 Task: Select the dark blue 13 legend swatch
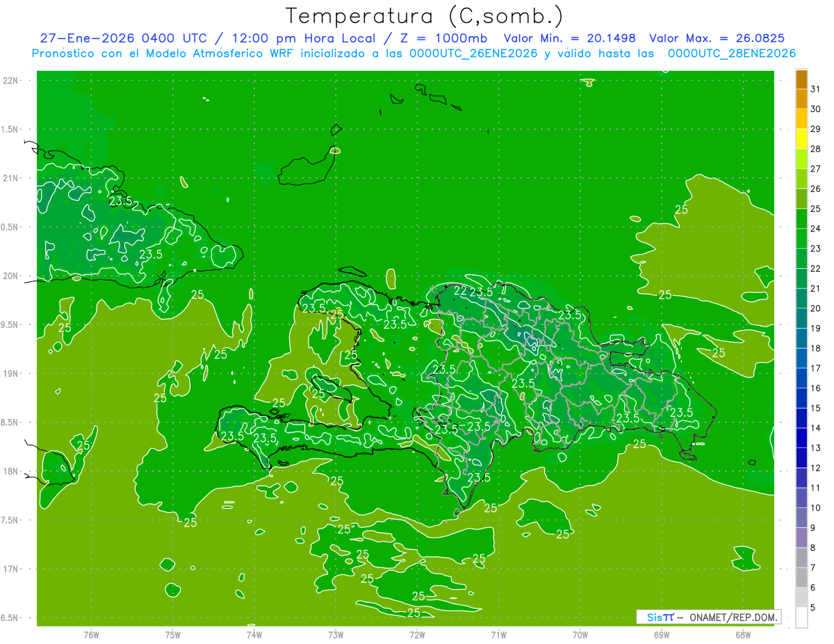(x=801, y=438)
